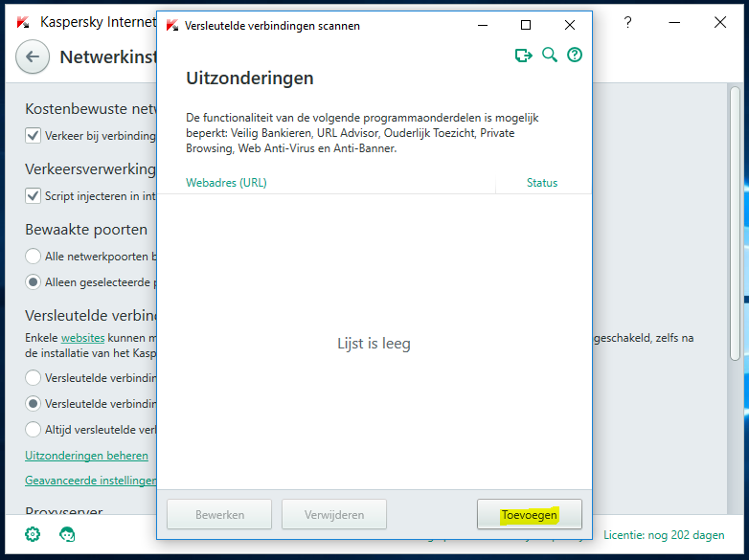Select the selected Versleutelde verbindingen radio option

[x=33, y=403]
